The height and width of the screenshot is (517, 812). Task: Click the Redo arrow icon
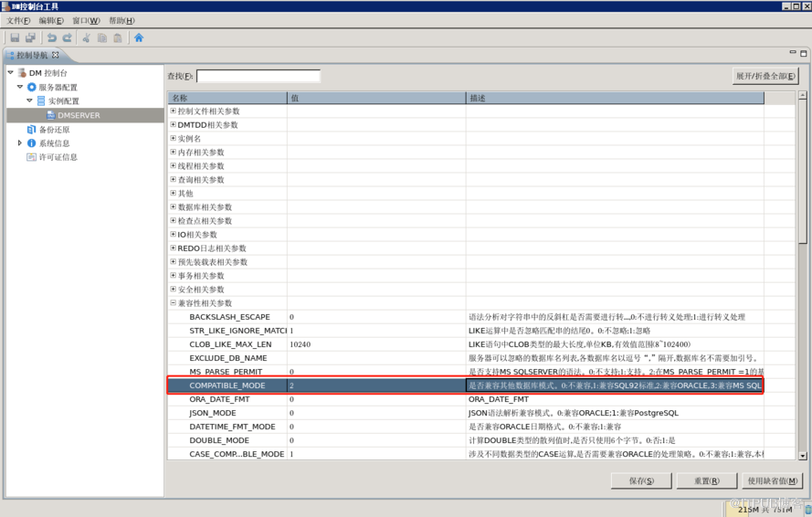click(x=67, y=37)
